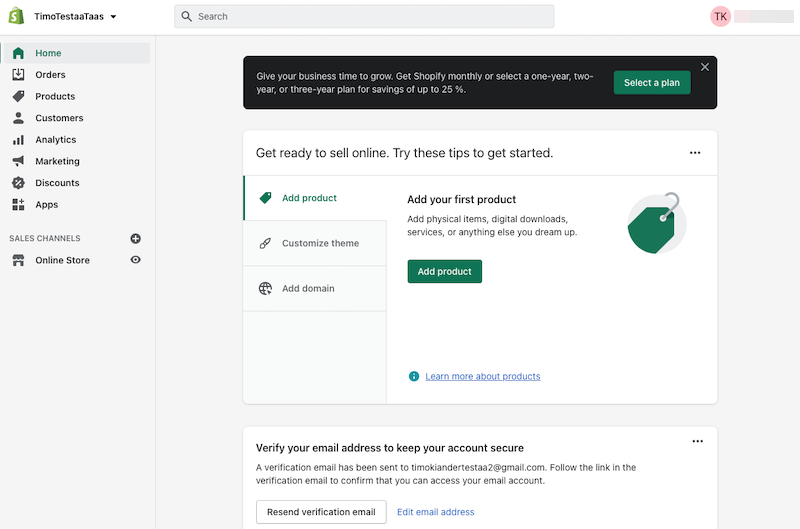
Task: Select the Customize theme tip tab
Action: pyautogui.click(x=315, y=243)
